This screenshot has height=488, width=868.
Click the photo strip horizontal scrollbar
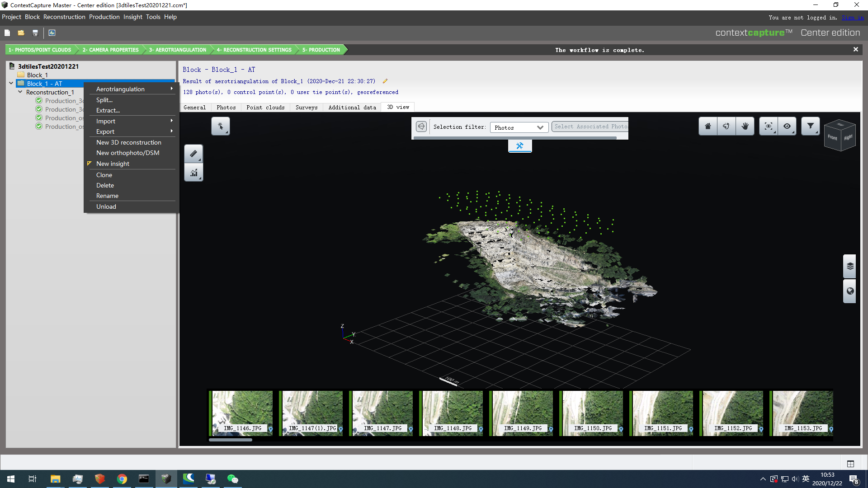click(231, 440)
